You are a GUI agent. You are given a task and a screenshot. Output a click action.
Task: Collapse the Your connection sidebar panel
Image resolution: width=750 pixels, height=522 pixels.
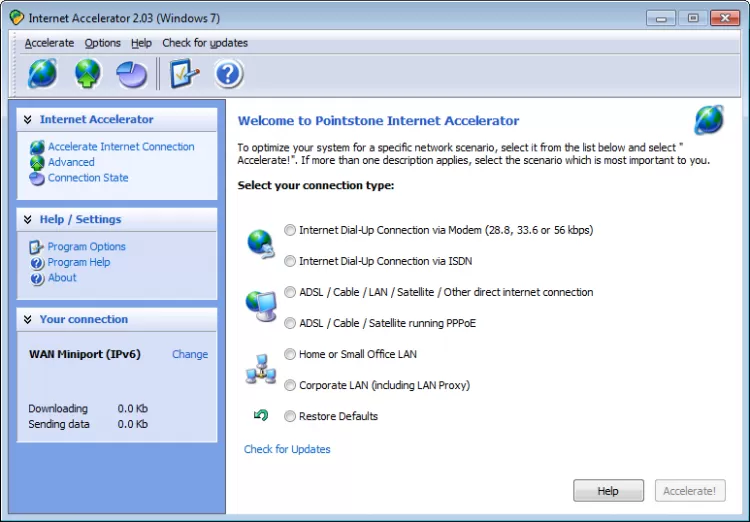[x=28, y=320]
